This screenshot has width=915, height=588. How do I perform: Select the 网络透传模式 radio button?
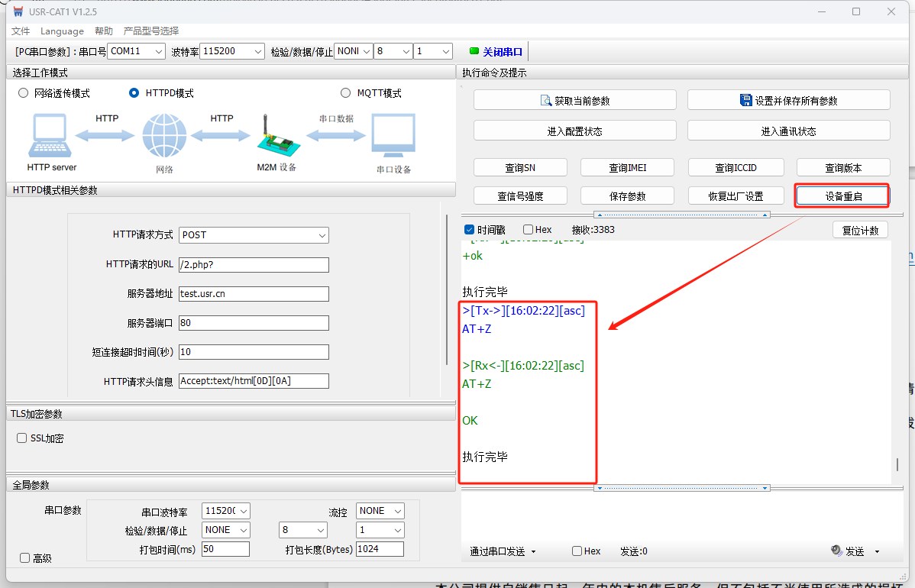[x=24, y=93]
